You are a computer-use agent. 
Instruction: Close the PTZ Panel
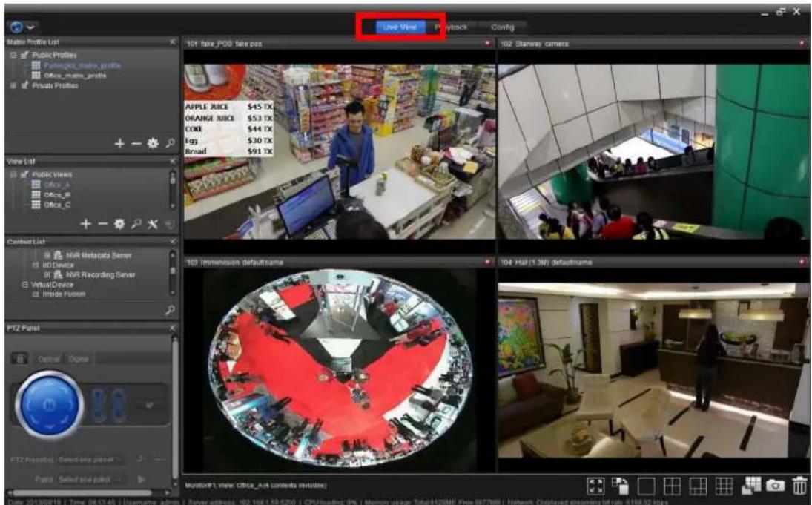point(173,328)
